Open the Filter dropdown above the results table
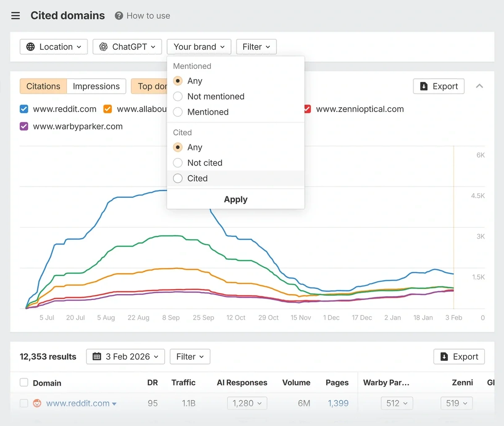This screenshot has width=504, height=426. [x=190, y=356]
